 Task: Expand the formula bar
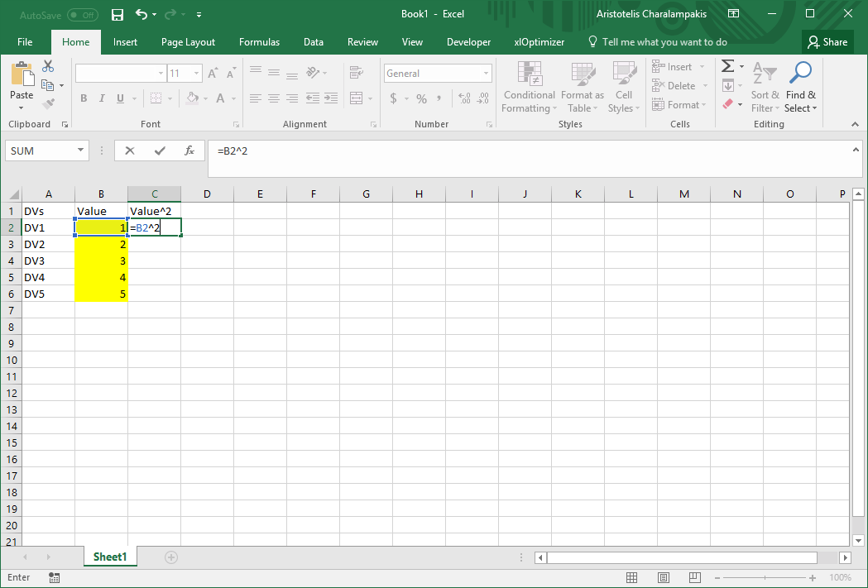(856, 148)
